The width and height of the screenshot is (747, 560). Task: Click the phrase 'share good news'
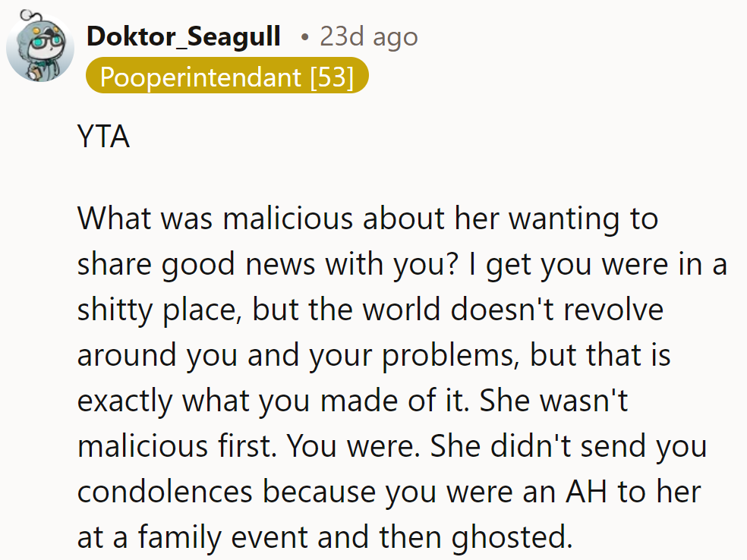[197, 265]
